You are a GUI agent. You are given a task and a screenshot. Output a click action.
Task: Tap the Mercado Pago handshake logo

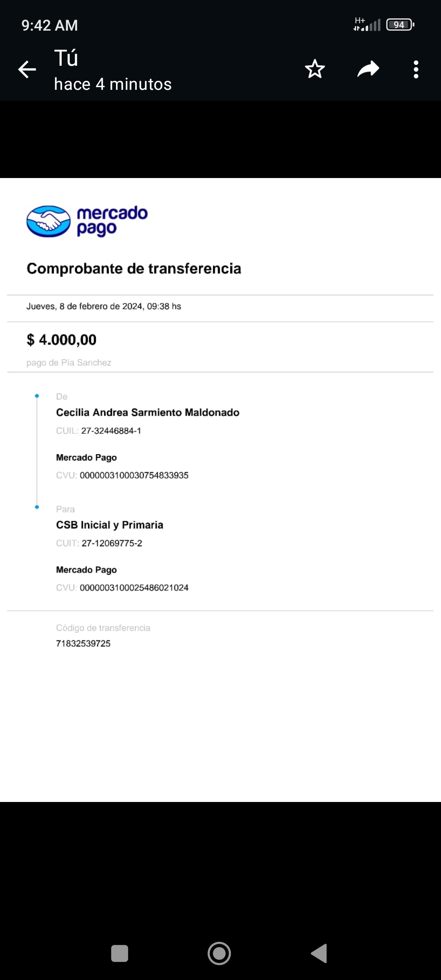click(x=49, y=221)
